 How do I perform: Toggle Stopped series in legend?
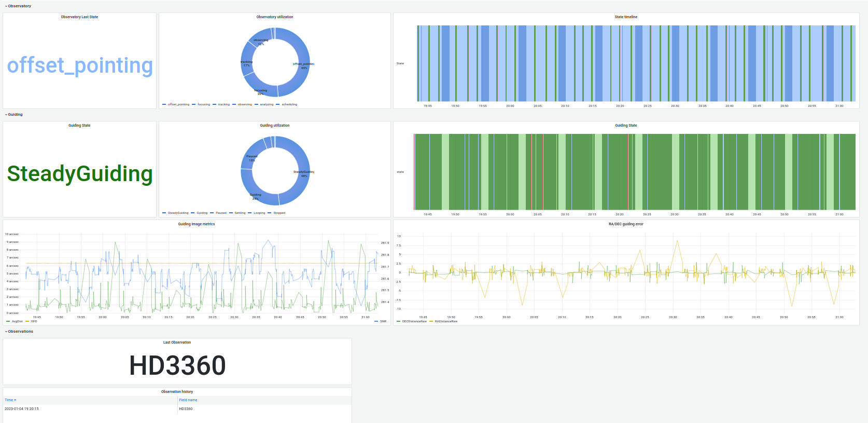click(x=279, y=213)
